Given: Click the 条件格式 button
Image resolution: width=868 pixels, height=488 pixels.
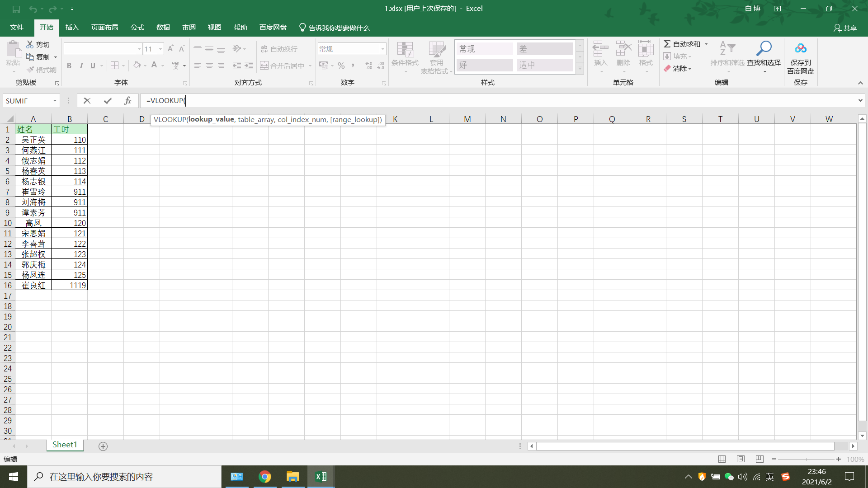Looking at the screenshot, I should pos(405,57).
